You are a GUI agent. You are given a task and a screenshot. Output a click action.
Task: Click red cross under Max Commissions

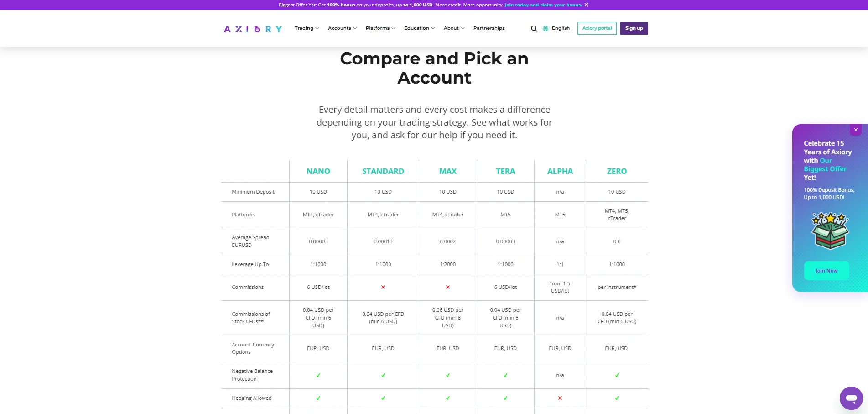[448, 287]
